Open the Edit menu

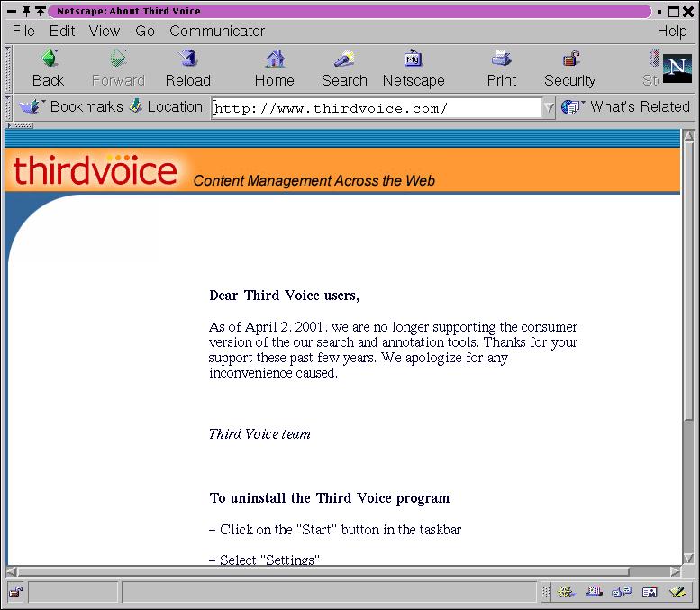point(62,31)
